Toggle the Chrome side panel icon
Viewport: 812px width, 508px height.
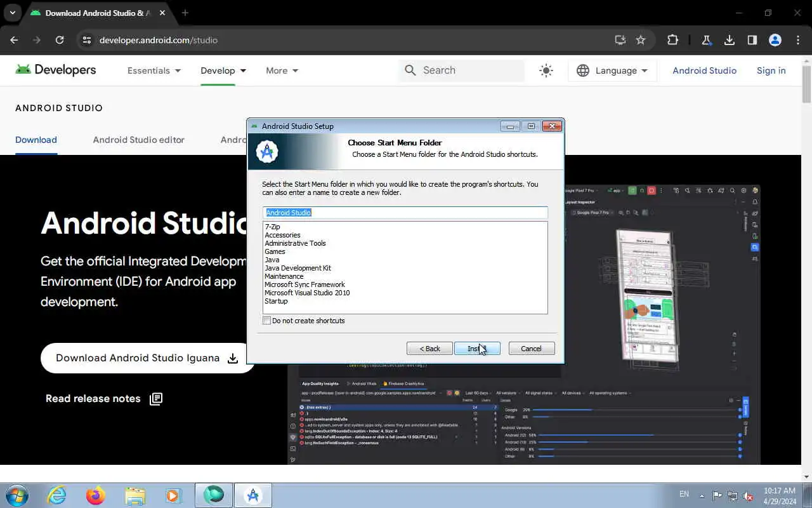pyautogui.click(x=752, y=40)
